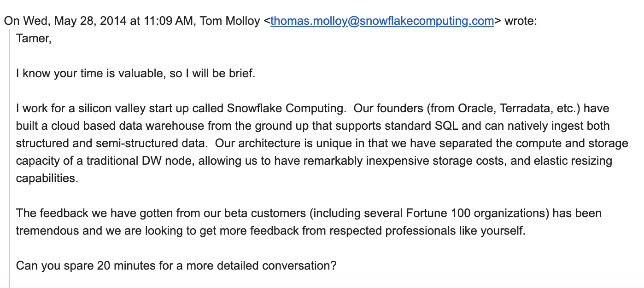This screenshot has width=644, height=288.
Task: Click the word "capabilities."
Action: pos(47,179)
